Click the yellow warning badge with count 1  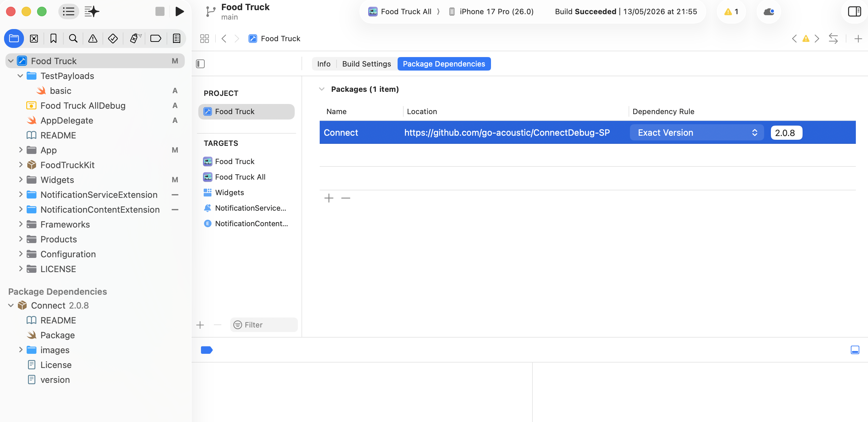pos(731,11)
